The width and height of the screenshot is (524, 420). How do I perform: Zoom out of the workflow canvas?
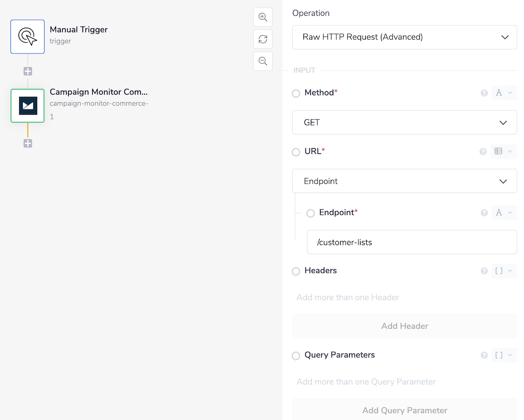click(263, 61)
